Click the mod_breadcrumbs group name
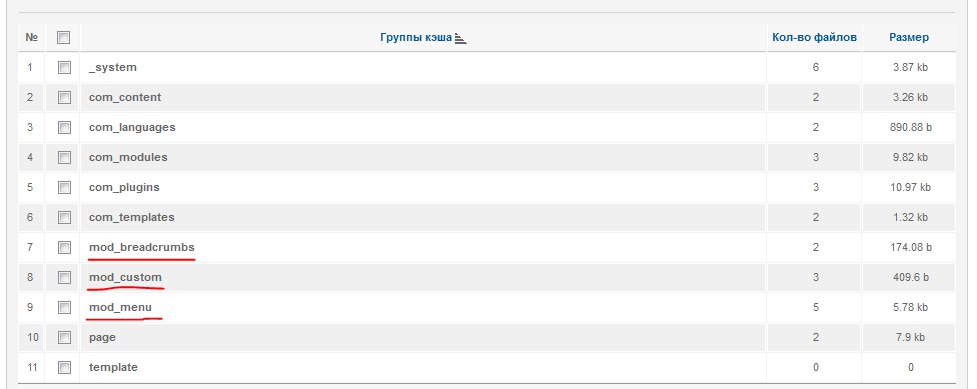 pyautogui.click(x=141, y=247)
